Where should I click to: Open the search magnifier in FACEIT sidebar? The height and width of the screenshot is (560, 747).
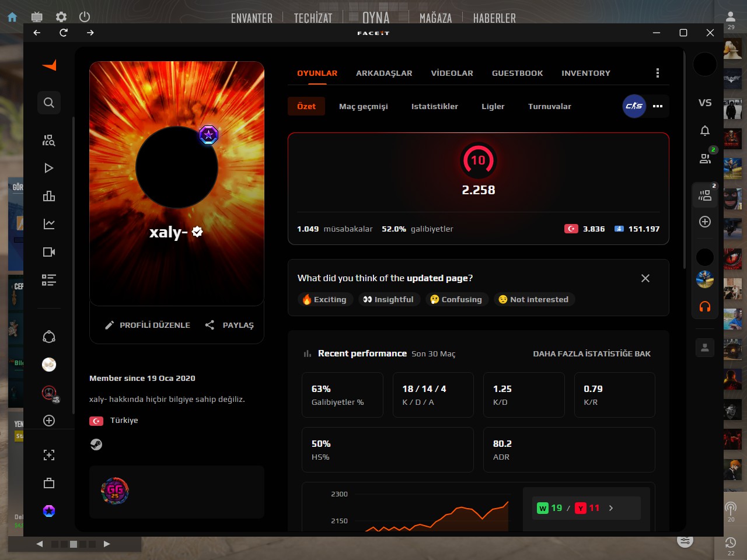49,103
